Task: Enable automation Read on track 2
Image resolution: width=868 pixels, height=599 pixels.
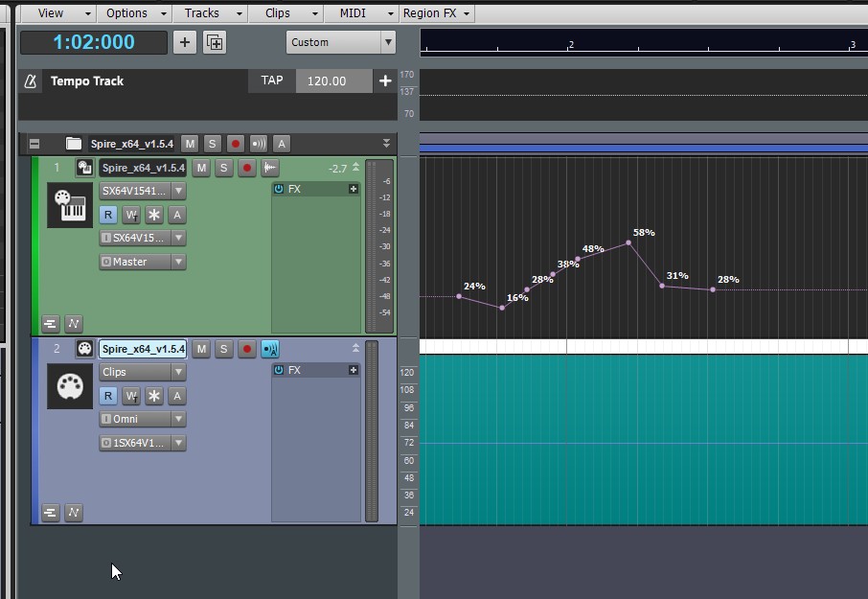Action: [x=108, y=396]
